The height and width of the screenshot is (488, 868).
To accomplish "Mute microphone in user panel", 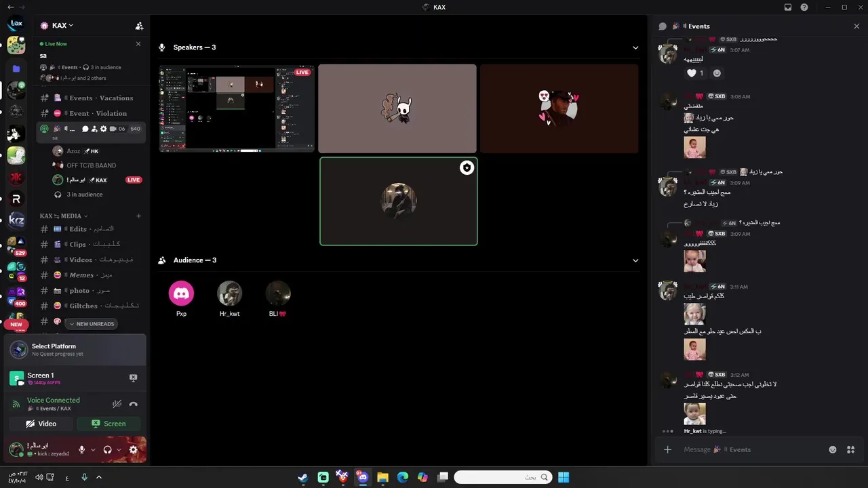I will coord(82,449).
